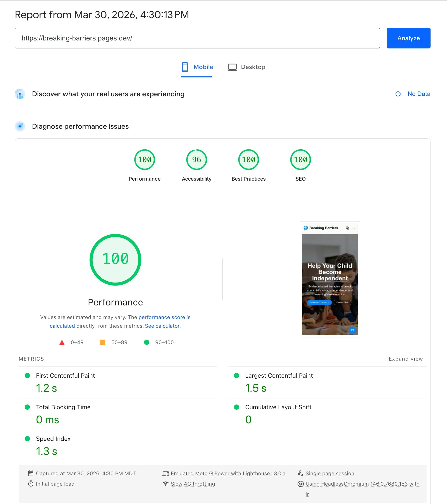Click the laptop icon next to Desktop
The image size is (447, 504).
(x=232, y=67)
